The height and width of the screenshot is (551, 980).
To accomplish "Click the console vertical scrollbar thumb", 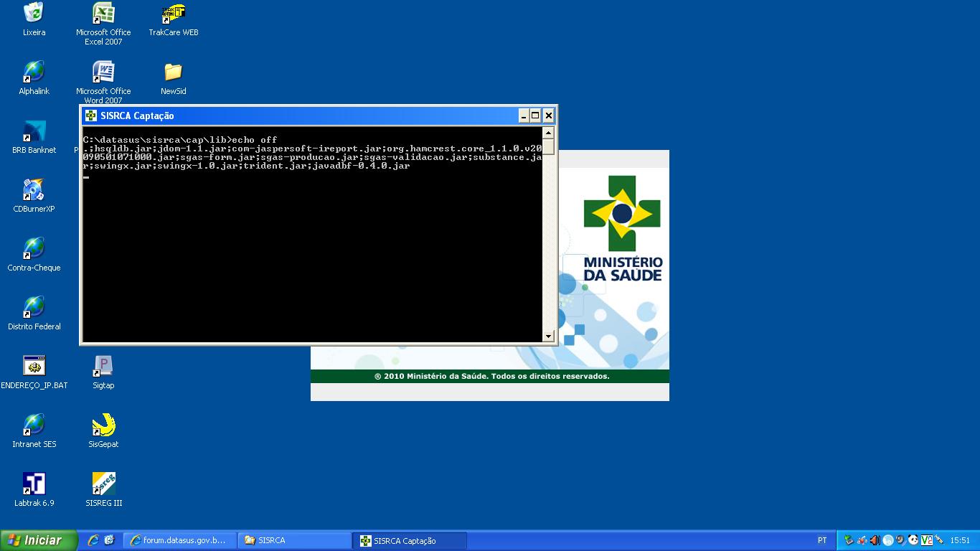I will pyautogui.click(x=548, y=147).
